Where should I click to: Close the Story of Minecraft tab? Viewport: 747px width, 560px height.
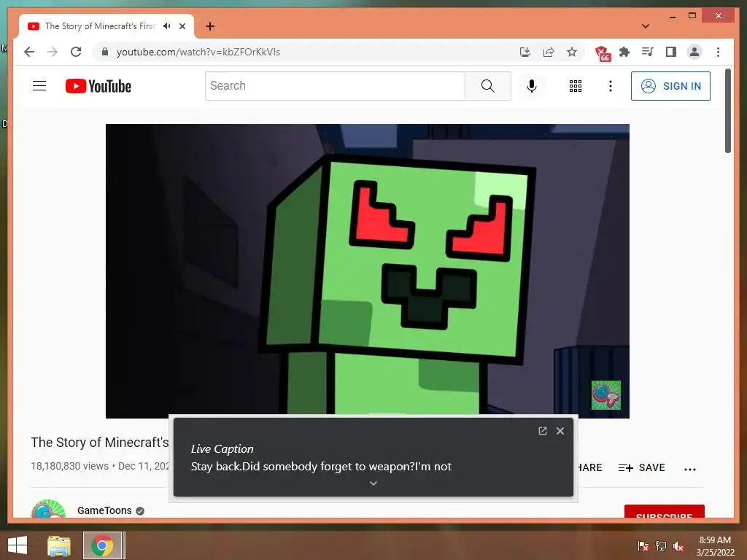(x=182, y=26)
